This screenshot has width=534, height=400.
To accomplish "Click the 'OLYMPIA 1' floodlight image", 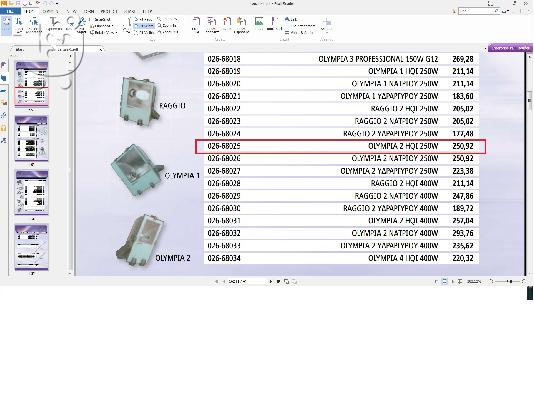I will tap(137, 170).
